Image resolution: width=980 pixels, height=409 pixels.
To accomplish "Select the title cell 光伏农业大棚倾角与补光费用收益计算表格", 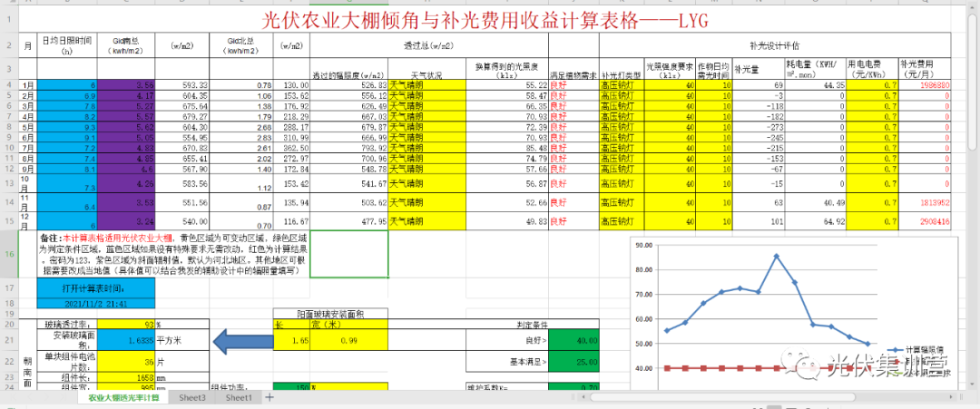I will click(485, 21).
